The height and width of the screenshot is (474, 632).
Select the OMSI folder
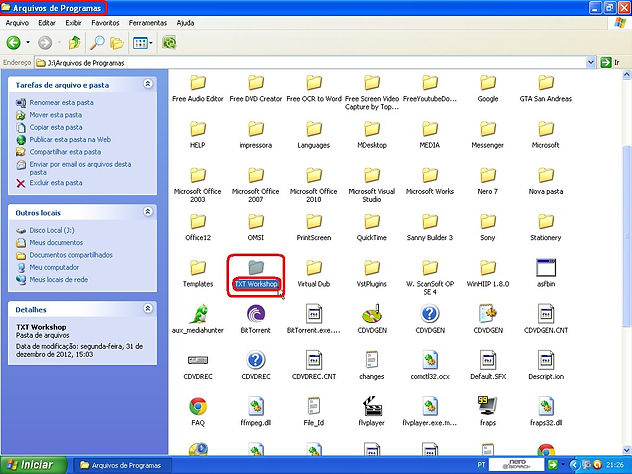click(x=256, y=227)
